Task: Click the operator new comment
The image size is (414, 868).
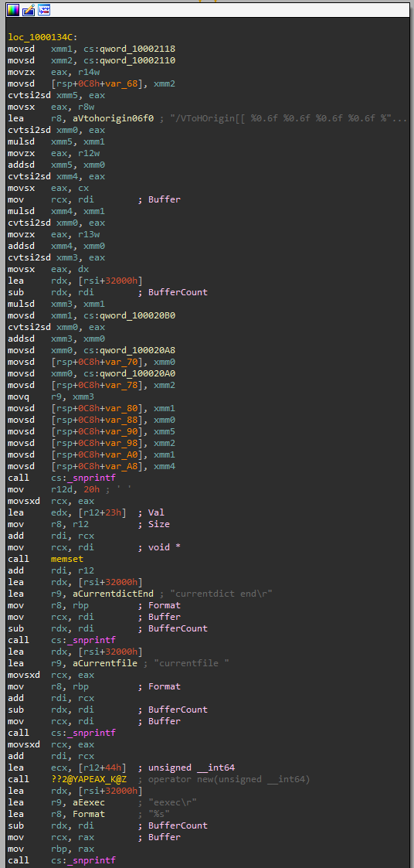Action: 229,779
